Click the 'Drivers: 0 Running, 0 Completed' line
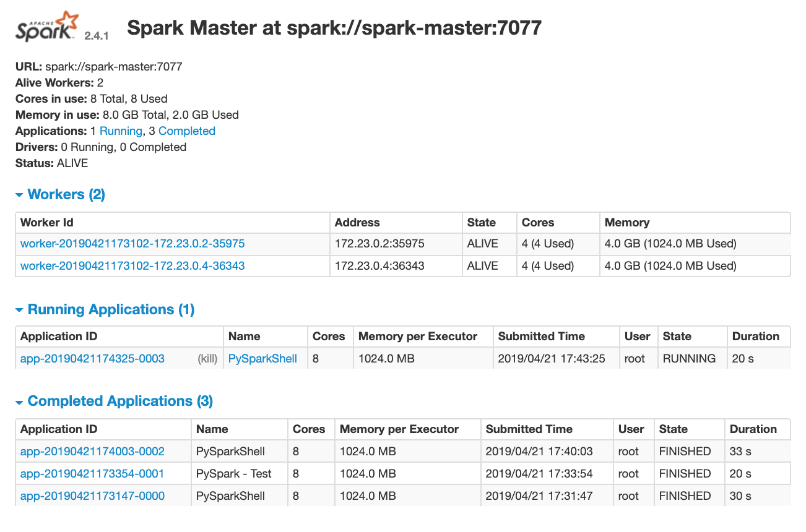 pyautogui.click(x=101, y=147)
